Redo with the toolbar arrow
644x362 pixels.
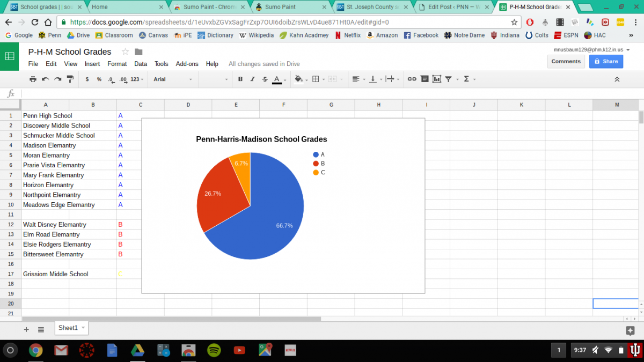[x=57, y=79]
